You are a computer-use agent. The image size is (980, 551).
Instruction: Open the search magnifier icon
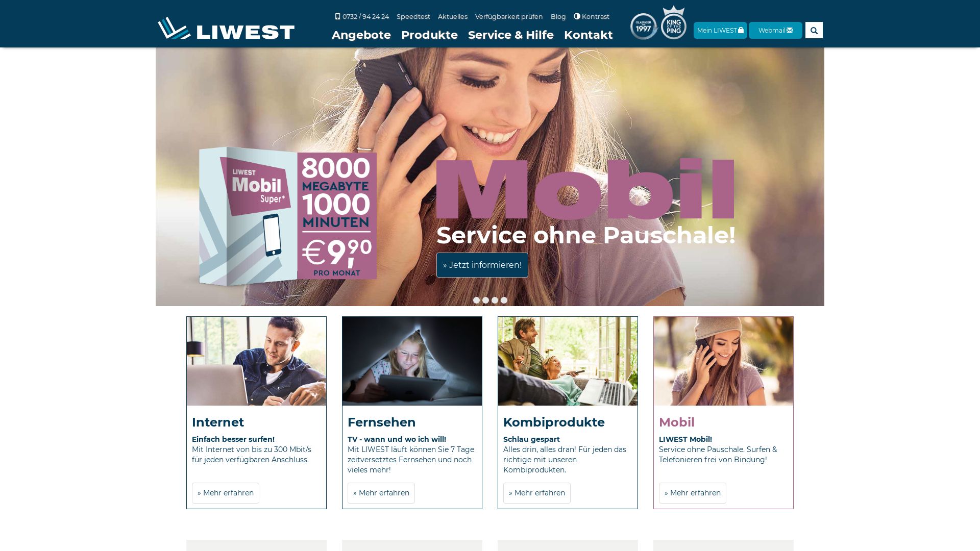point(814,31)
